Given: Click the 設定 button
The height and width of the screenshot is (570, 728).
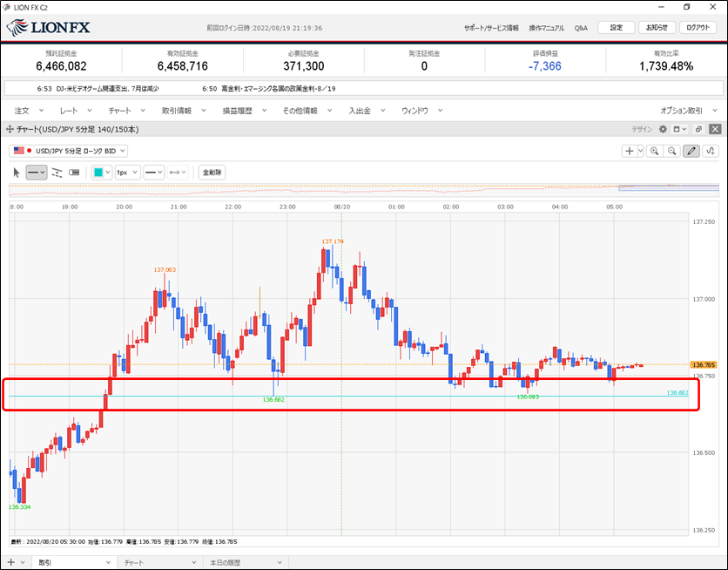Looking at the screenshot, I should (x=617, y=27).
